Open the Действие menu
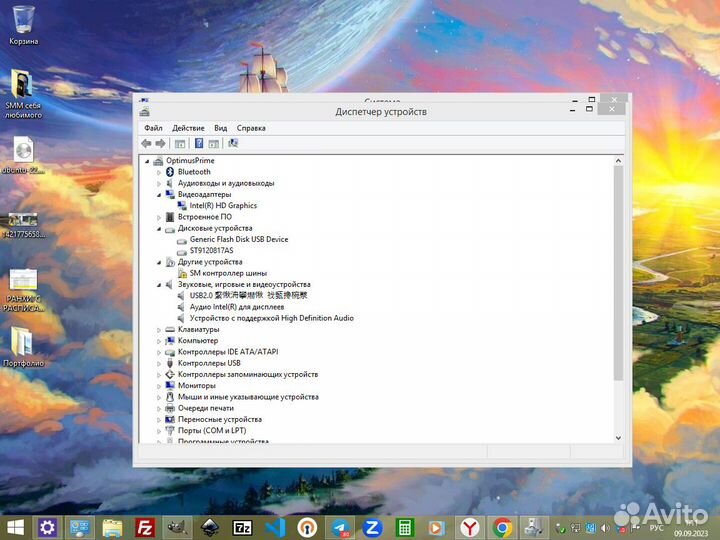 click(188, 128)
